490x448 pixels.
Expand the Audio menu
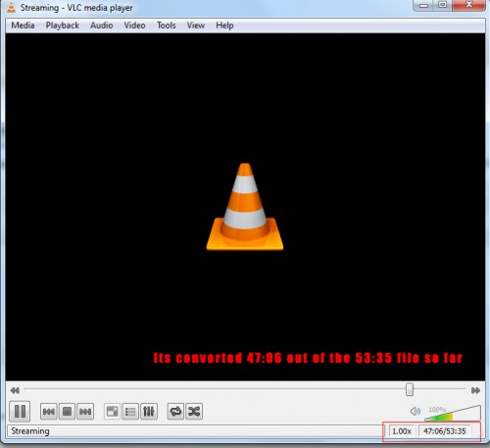pos(102,25)
